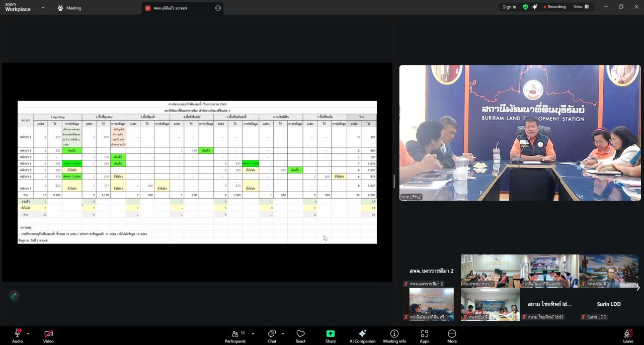Start camera with the Video button

tap(48, 335)
